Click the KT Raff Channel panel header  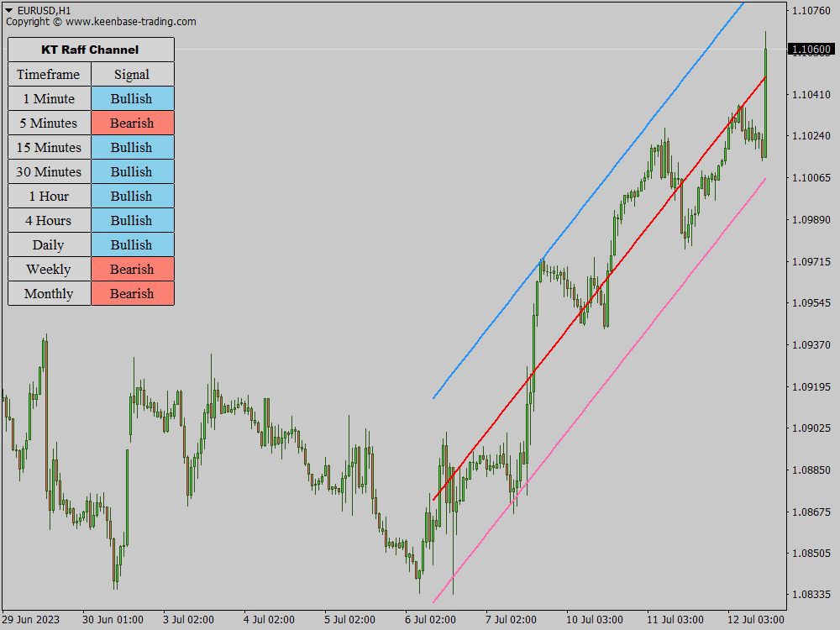point(90,50)
